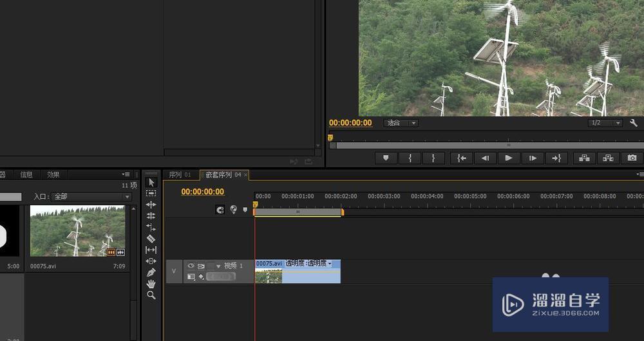Activate the Zoom magnifier tool
Viewport: 644px width, 341px height.
pyautogui.click(x=151, y=295)
